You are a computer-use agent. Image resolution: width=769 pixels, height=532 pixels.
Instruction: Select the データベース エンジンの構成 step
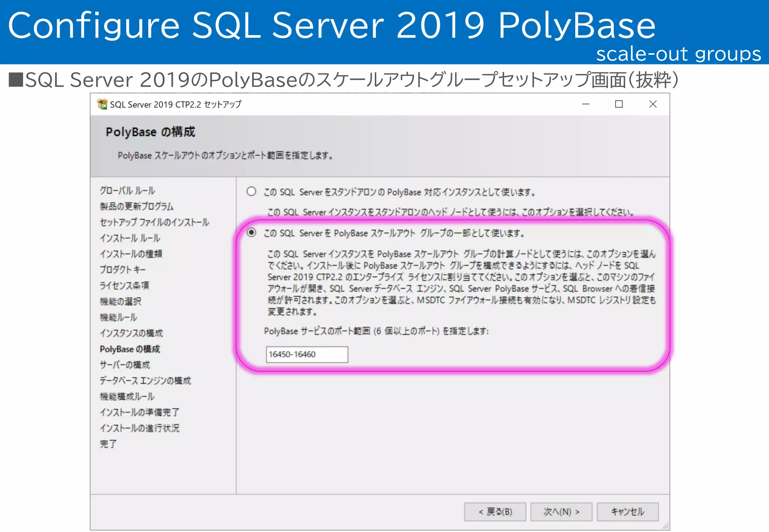[145, 380]
